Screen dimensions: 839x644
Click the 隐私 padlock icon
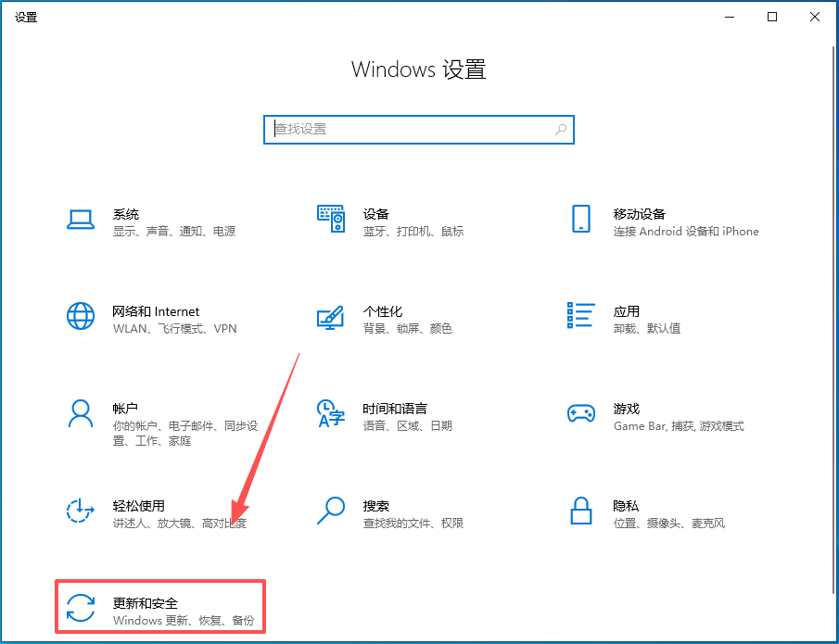click(581, 511)
